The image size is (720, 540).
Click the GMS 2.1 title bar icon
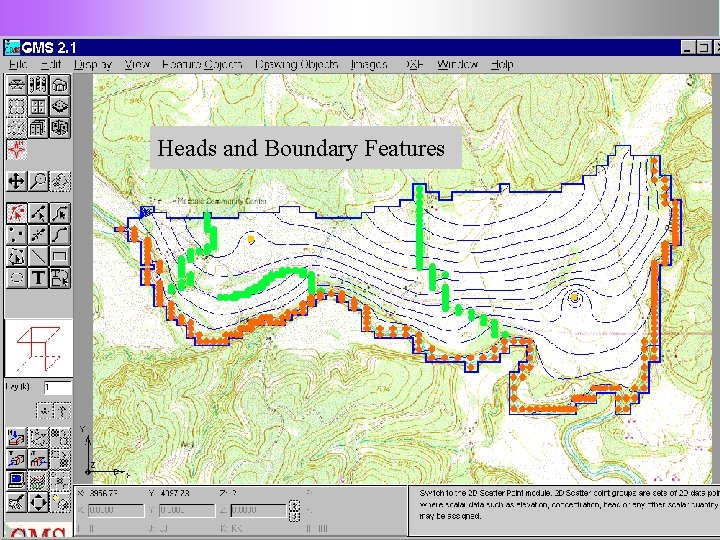(x=12, y=47)
